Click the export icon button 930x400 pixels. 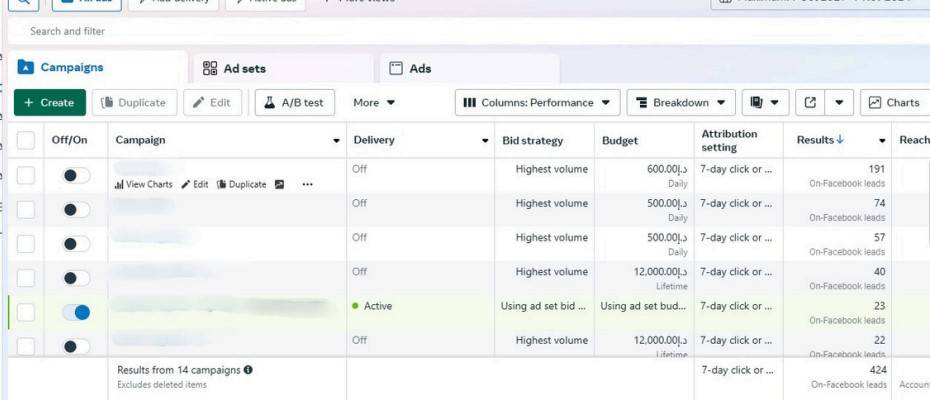pos(811,103)
